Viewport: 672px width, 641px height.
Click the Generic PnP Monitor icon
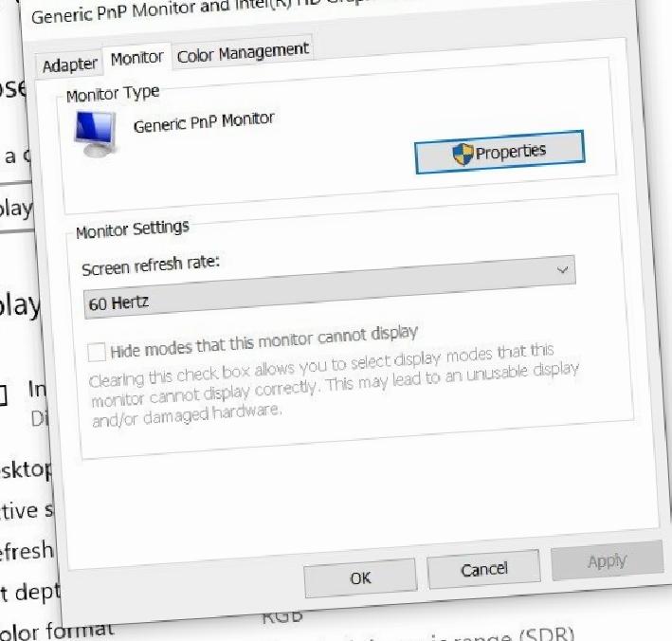[x=95, y=135]
